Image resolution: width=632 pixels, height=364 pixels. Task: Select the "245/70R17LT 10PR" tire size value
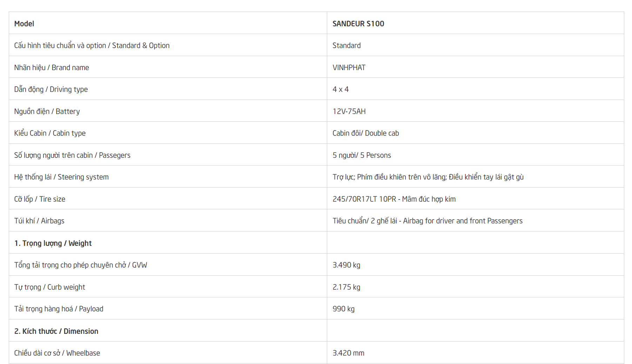point(364,199)
